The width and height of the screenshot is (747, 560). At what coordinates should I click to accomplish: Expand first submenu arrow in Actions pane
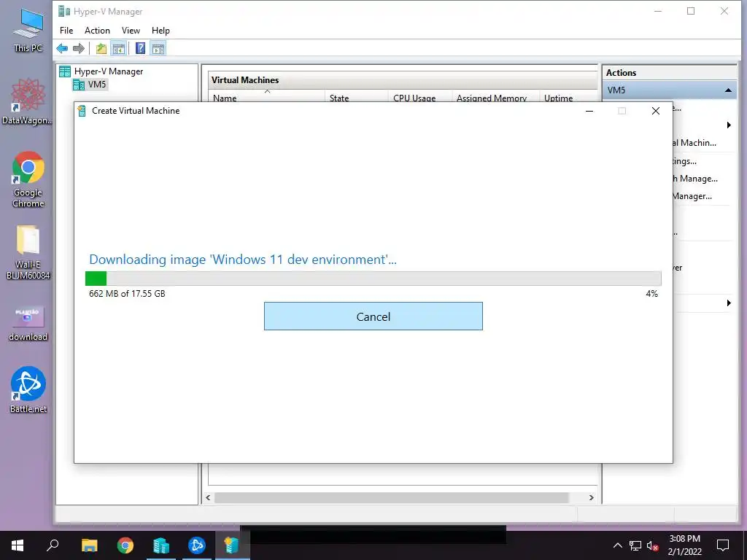coord(729,125)
